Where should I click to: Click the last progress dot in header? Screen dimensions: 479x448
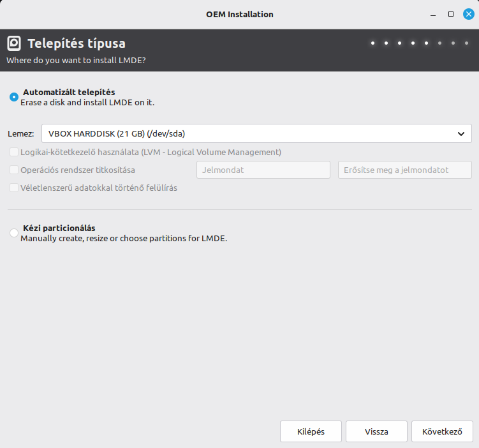(x=466, y=43)
